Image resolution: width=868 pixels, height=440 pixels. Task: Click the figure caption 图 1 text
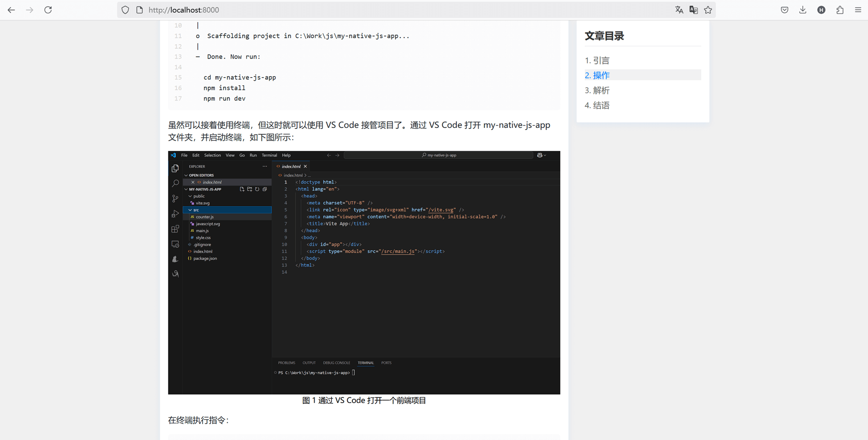364,401
